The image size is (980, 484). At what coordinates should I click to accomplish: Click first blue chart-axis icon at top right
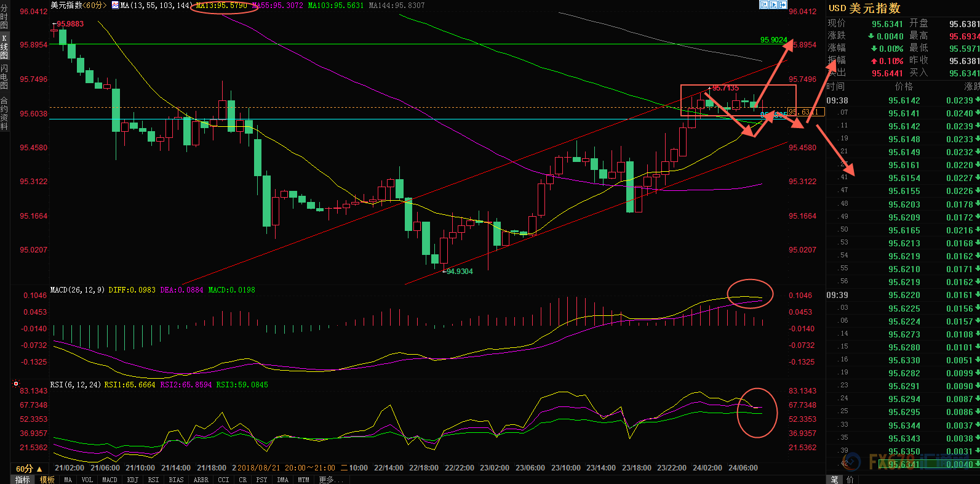click(763, 5)
